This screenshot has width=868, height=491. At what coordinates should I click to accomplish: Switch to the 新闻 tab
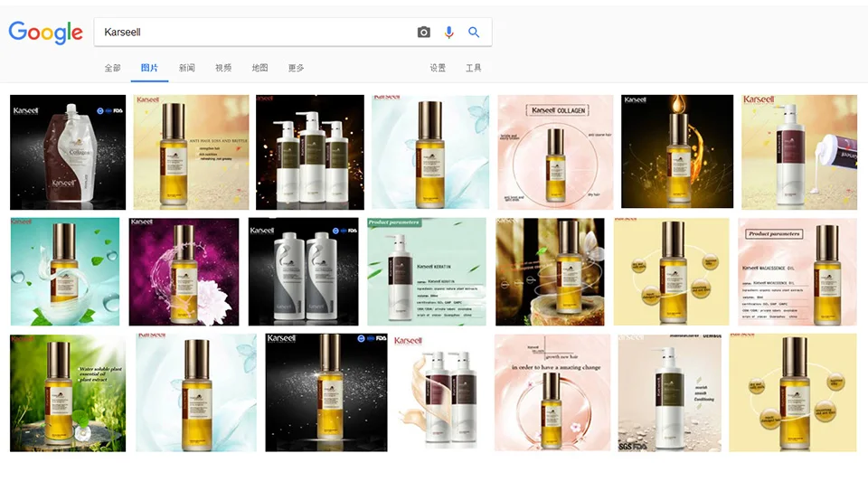(x=186, y=68)
